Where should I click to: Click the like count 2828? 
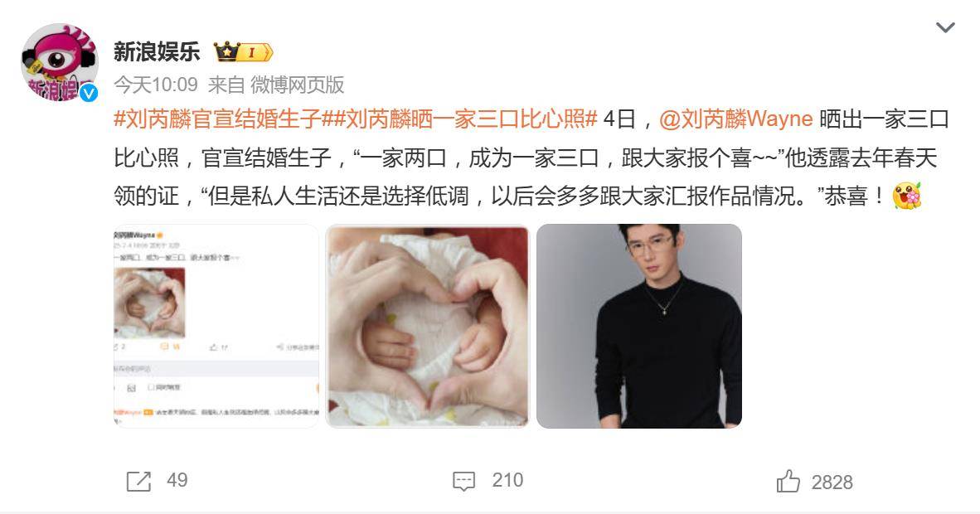tap(832, 482)
